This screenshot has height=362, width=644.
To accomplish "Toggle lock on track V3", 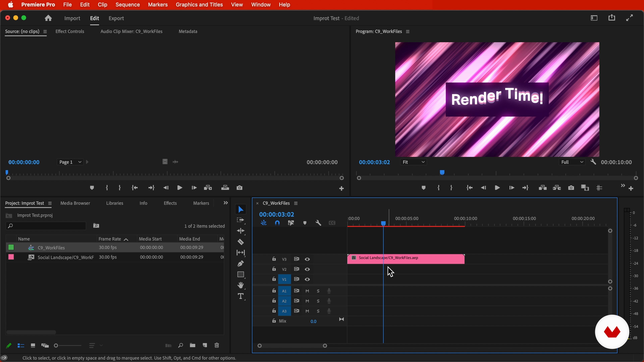I will 274,259.
